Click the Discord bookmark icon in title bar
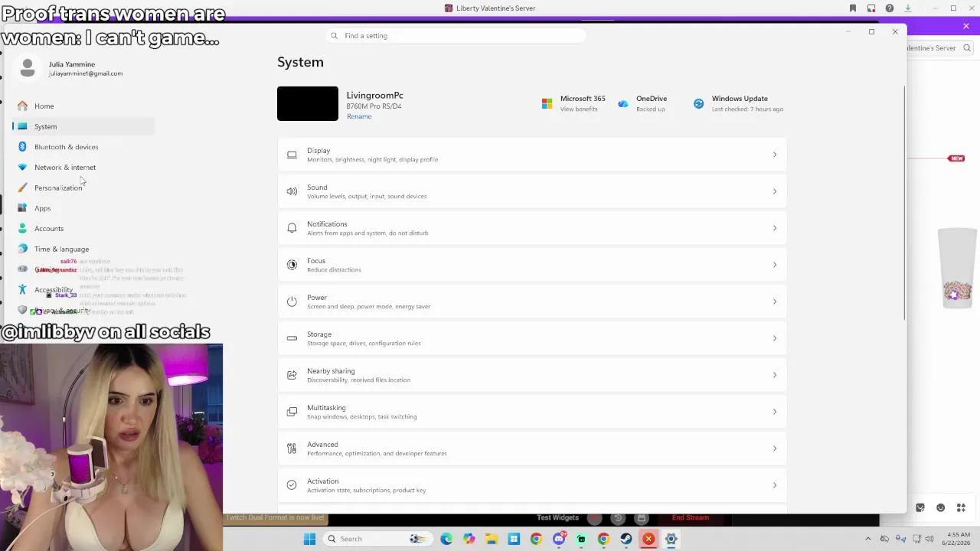The image size is (980, 551). [853, 8]
